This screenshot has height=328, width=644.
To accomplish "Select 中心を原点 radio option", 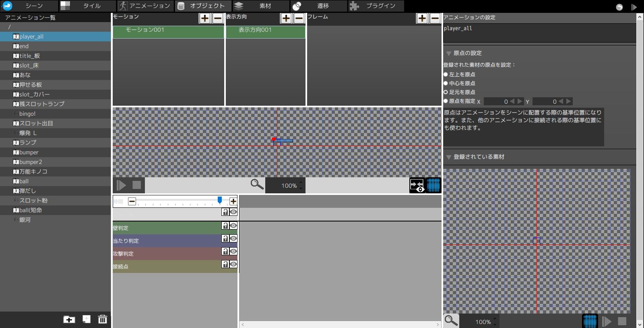I will 446,83.
